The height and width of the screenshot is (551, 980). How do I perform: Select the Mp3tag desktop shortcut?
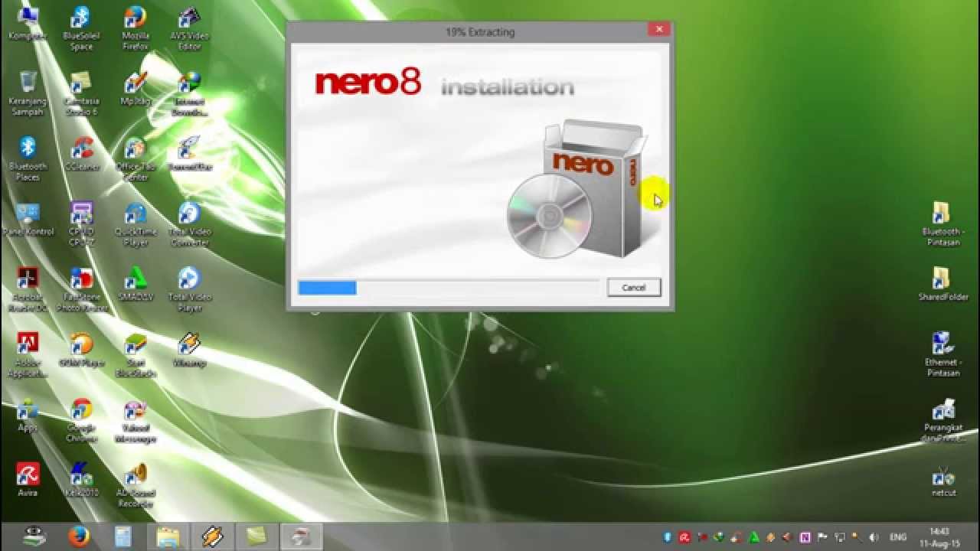tap(136, 89)
